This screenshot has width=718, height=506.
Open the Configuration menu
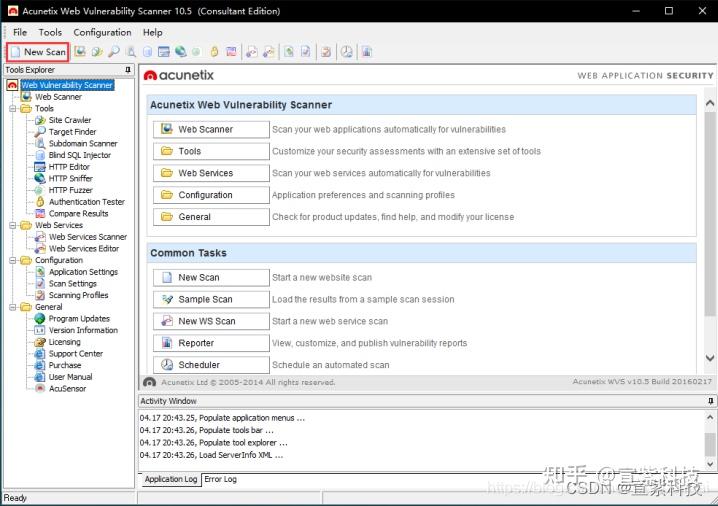[x=102, y=33]
